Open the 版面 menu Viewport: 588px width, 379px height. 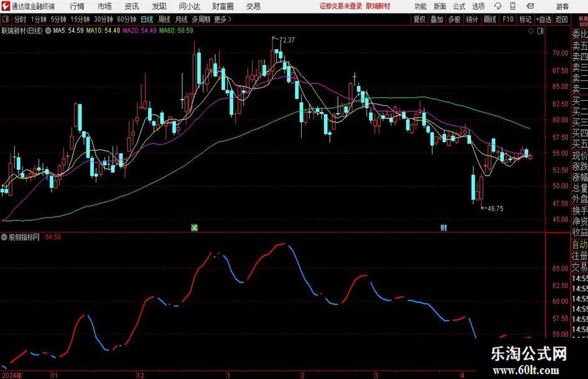tap(440, 6)
